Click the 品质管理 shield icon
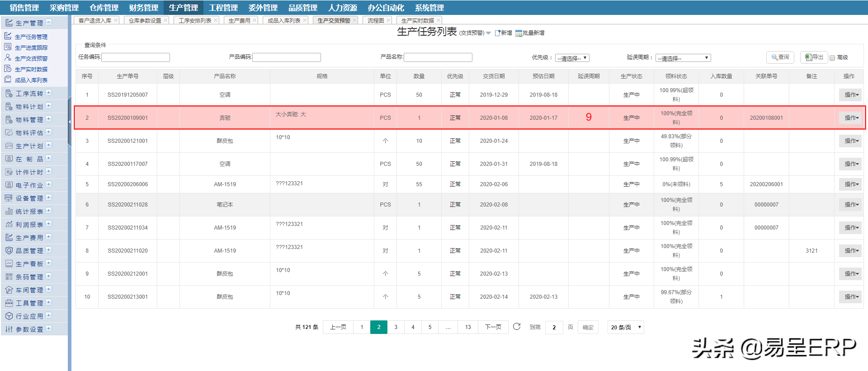 click(x=9, y=250)
